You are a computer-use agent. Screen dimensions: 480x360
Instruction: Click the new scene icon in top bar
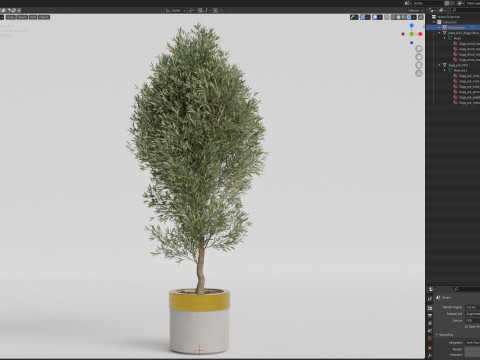(x=447, y=3)
